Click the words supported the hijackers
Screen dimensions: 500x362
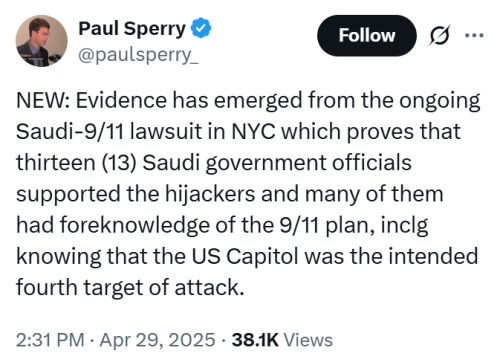click(x=136, y=194)
